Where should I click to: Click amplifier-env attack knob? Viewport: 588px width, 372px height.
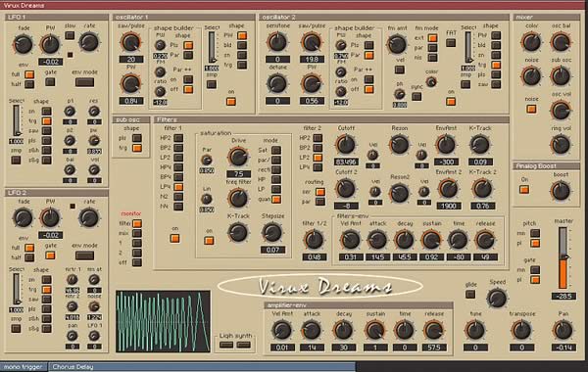click(x=311, y=331)
